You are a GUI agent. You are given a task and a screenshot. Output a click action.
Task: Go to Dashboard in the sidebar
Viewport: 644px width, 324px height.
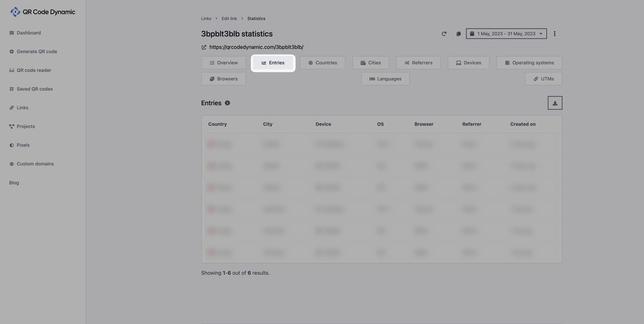point(25,33)
